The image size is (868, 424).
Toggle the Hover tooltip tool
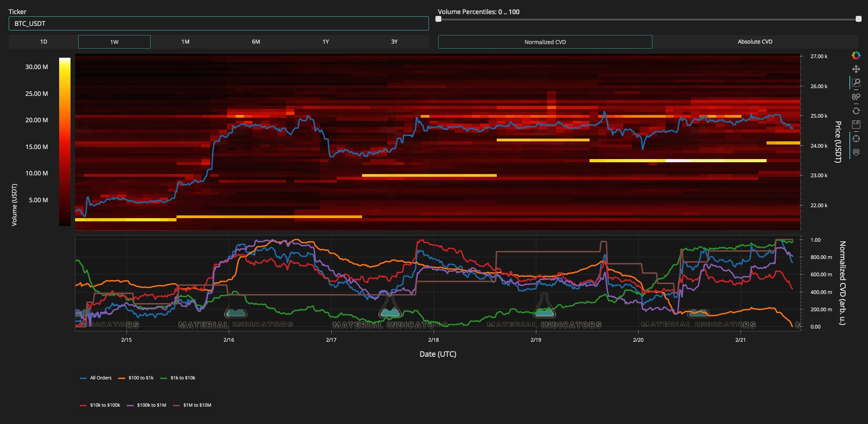point(856,153)
